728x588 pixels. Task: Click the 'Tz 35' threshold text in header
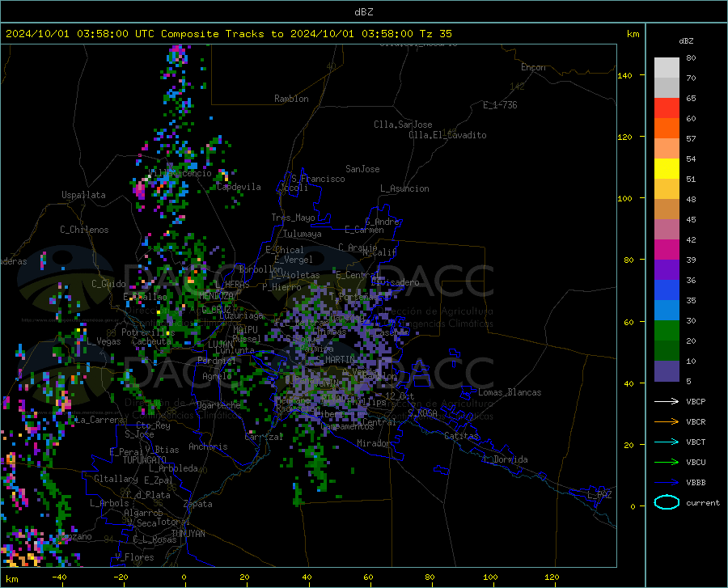(x=435, y=34)
